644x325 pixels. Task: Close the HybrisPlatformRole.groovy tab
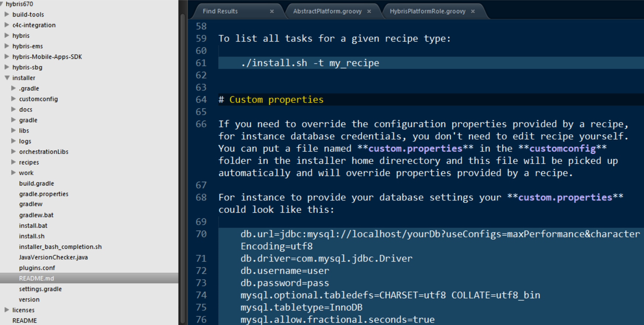[473, 11]
